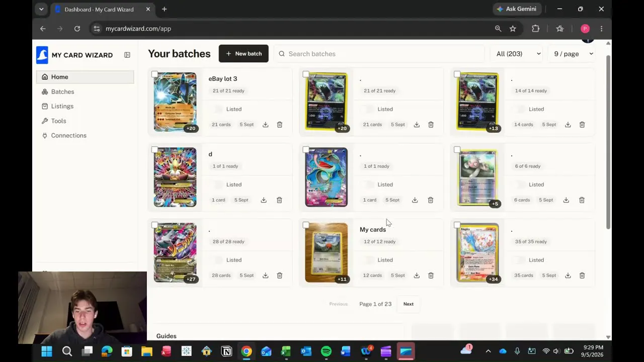644x362 pixels.
Task: Click Ask Gemini button
Action: (x=517, y=9)
